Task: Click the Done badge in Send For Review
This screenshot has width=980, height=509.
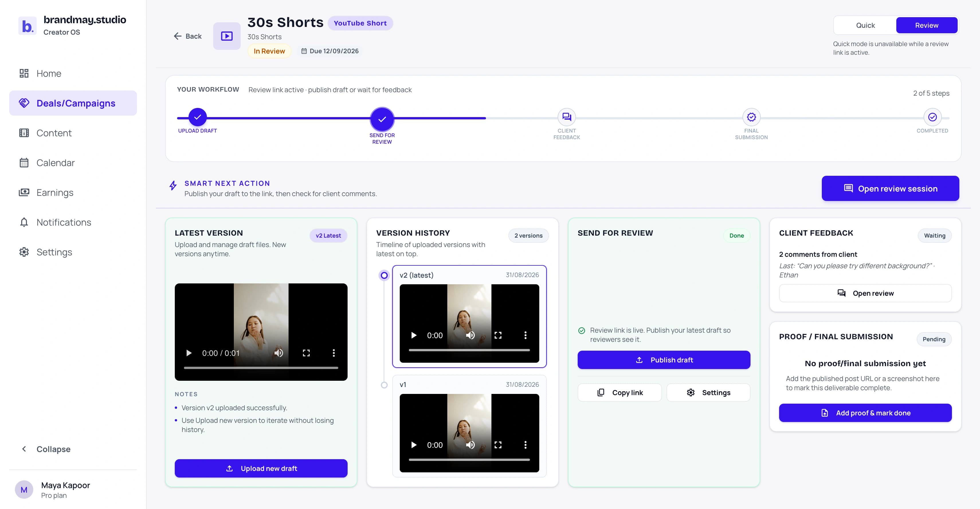Action: pos(736,235)
